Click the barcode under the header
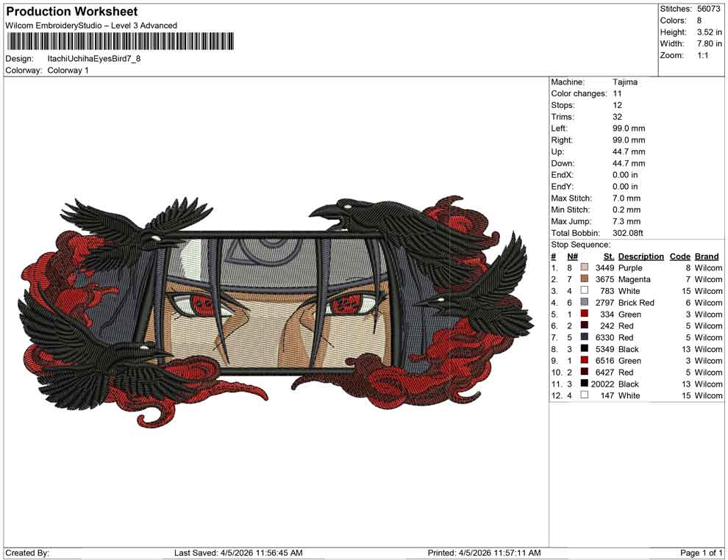The width and height of the screenshot is (728, 560). click(x=121, y=41)
